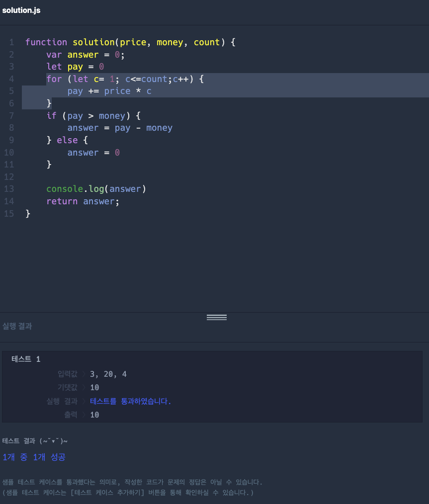Click line number 13 in gutter

point(9,189)
